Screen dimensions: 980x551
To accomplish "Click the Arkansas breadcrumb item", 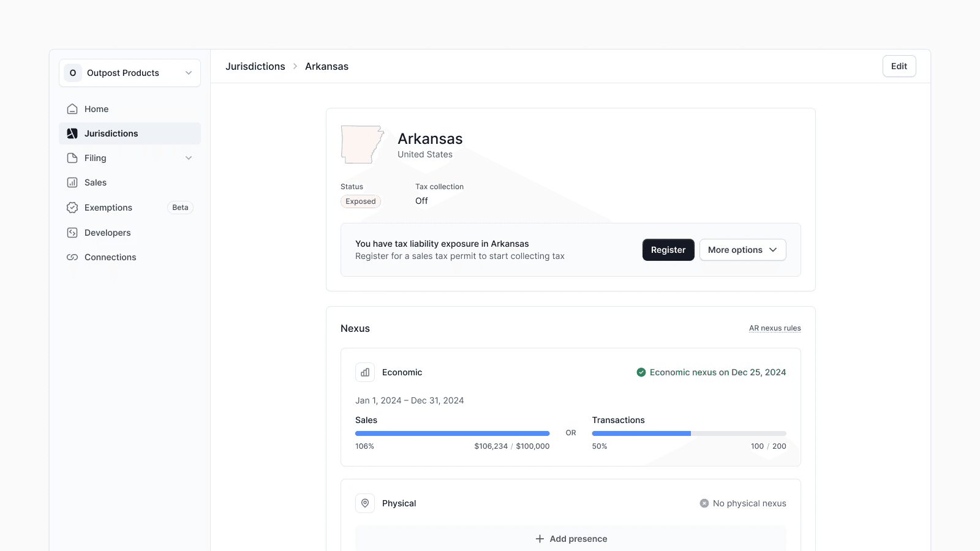I will point(326,66).
